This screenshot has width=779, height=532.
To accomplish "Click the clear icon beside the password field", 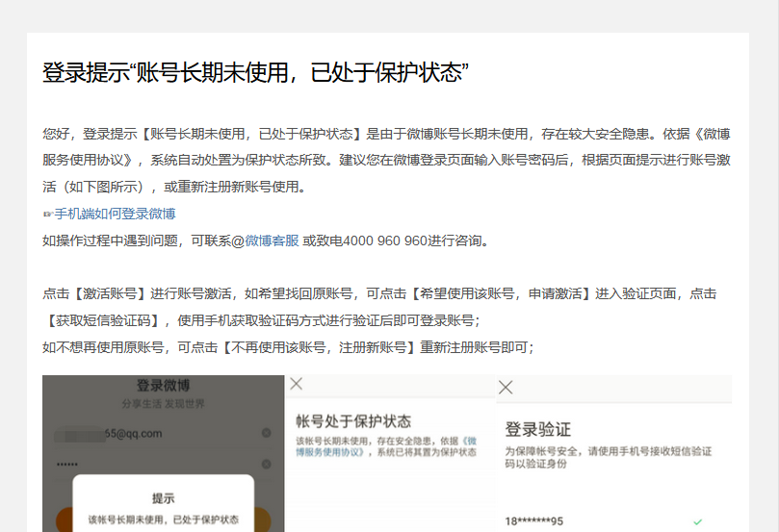I will click(x=266, y=464).
